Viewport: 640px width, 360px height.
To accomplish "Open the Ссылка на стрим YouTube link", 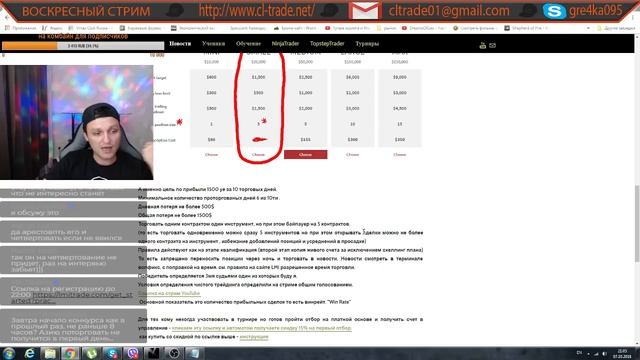I will tap(169, 293).
